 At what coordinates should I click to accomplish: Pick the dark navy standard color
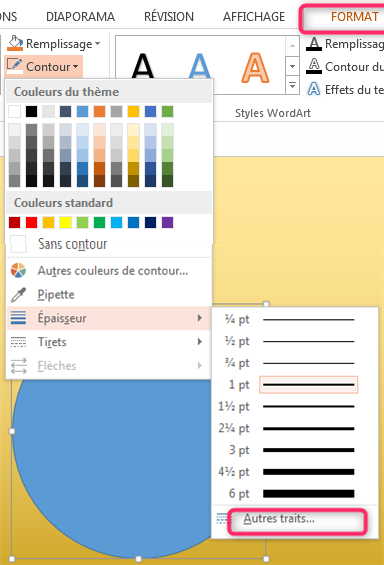151,222
